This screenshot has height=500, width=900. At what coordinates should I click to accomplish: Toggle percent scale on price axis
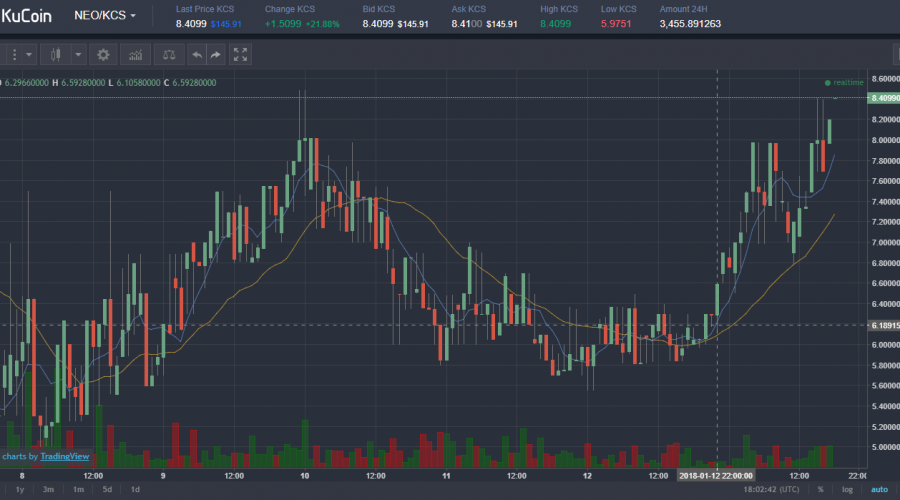tap(821, 489)
